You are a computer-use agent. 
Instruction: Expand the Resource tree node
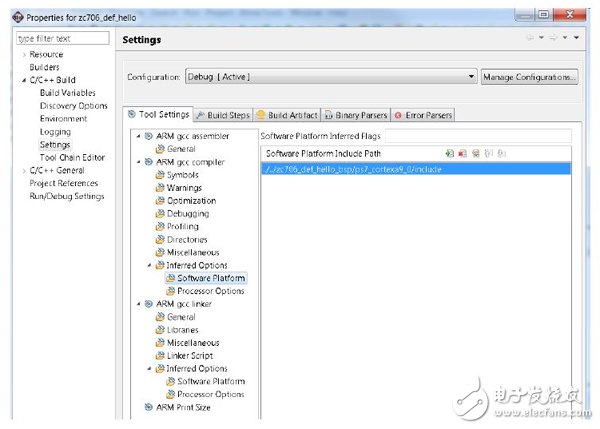click(24, 55)
